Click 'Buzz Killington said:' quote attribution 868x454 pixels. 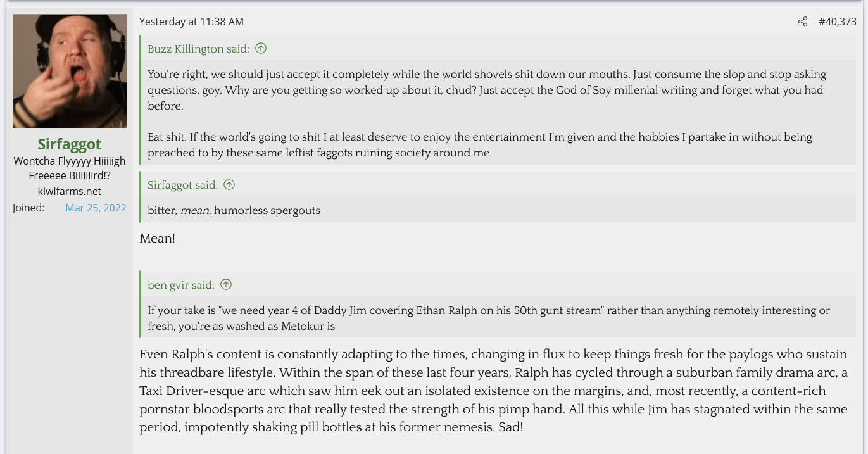coord(198,49)
